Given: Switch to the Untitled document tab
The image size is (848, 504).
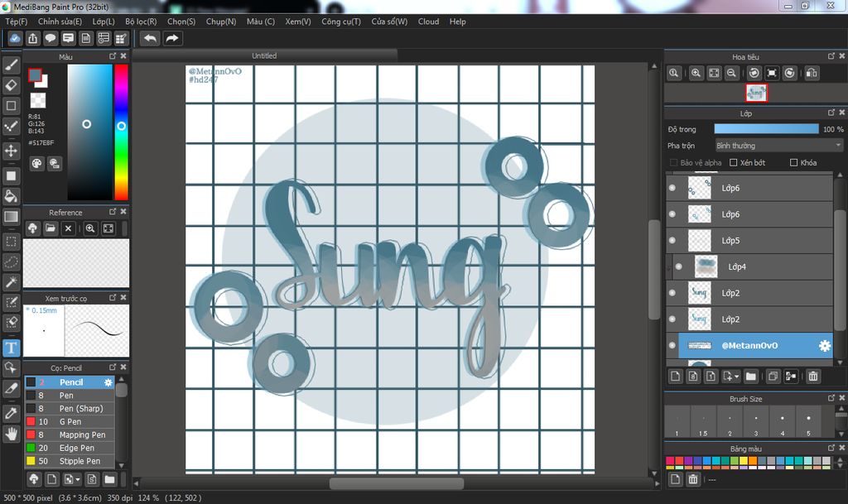Looking at the screenshot, I should 264,55.
